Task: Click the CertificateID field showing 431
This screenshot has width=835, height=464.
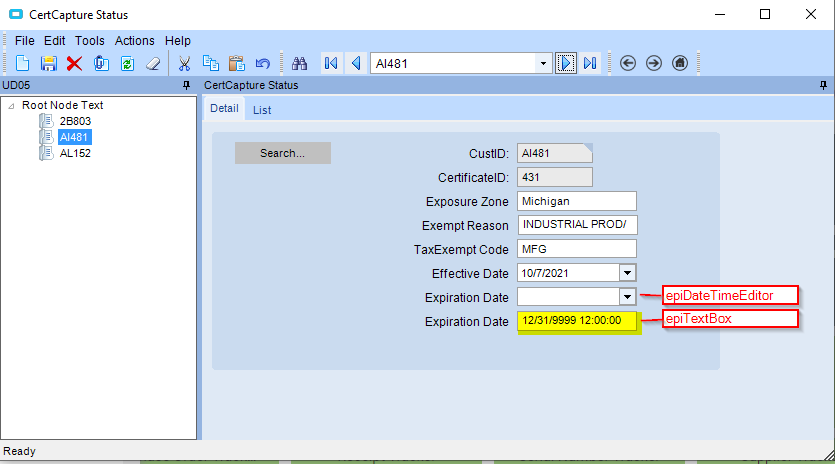Action: click(x=554, y=177)
